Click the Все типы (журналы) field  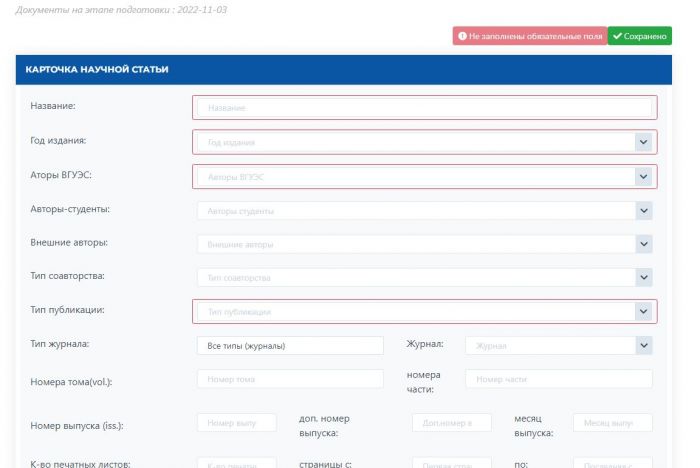(290, 346)
